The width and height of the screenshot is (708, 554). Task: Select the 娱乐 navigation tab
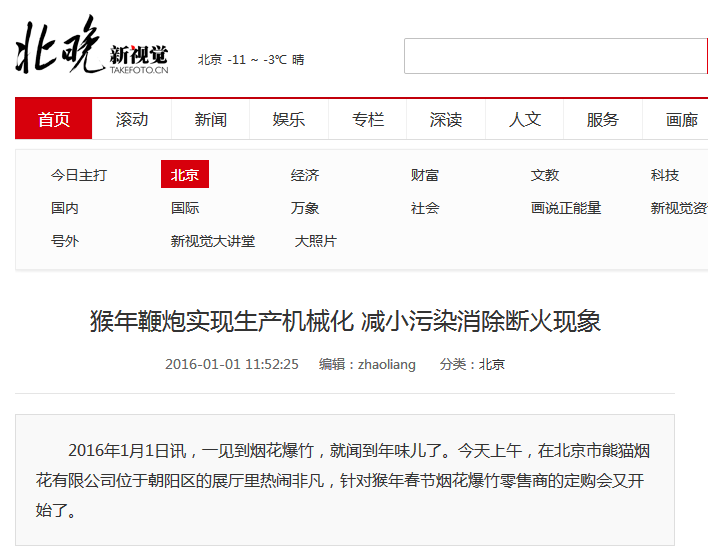point(289,119)
